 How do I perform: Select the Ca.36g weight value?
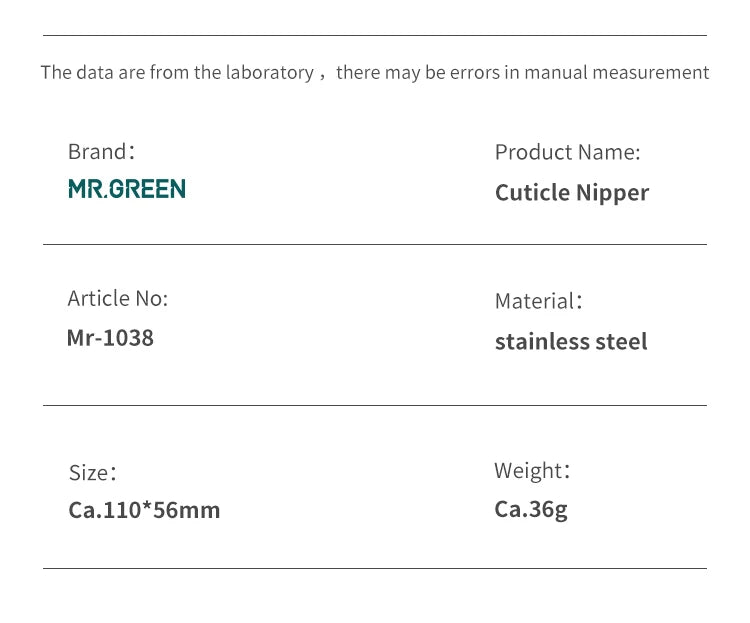(x=531, y=509)
